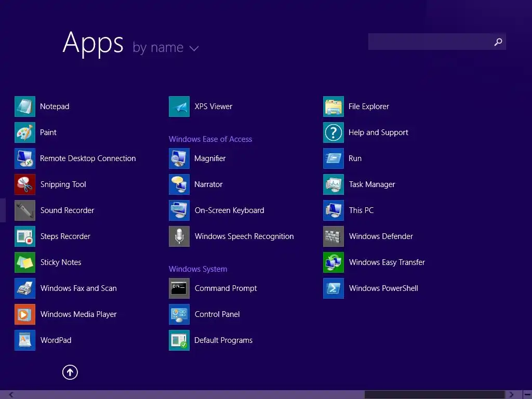Click the magnifying glass search button

[x=498, y=42]
